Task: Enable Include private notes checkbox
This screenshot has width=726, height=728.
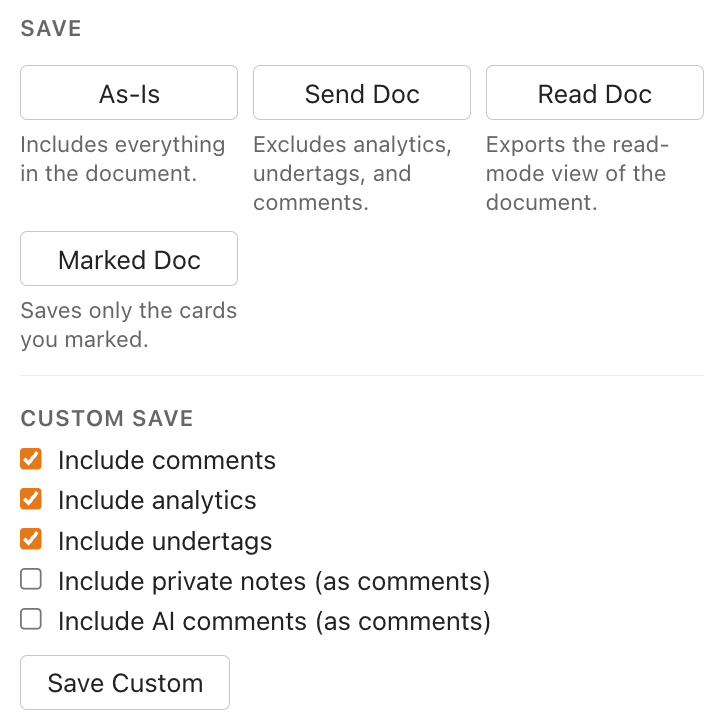Action: 31,579
